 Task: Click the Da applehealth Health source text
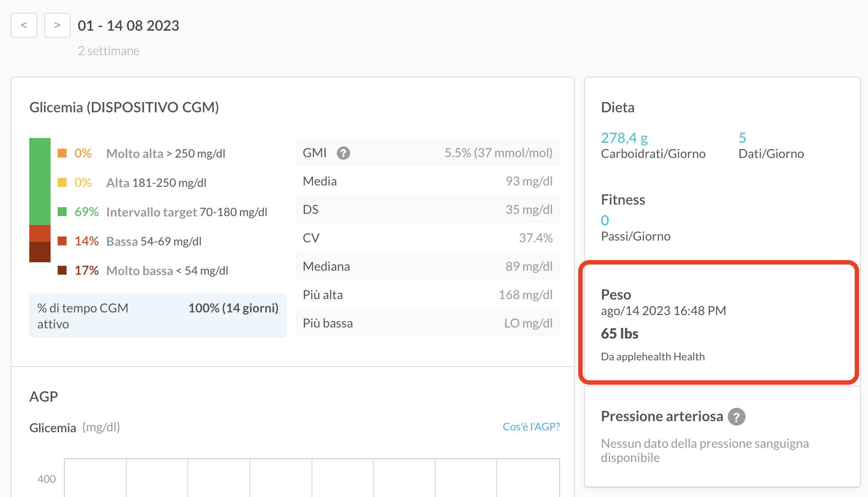[653, 357]
